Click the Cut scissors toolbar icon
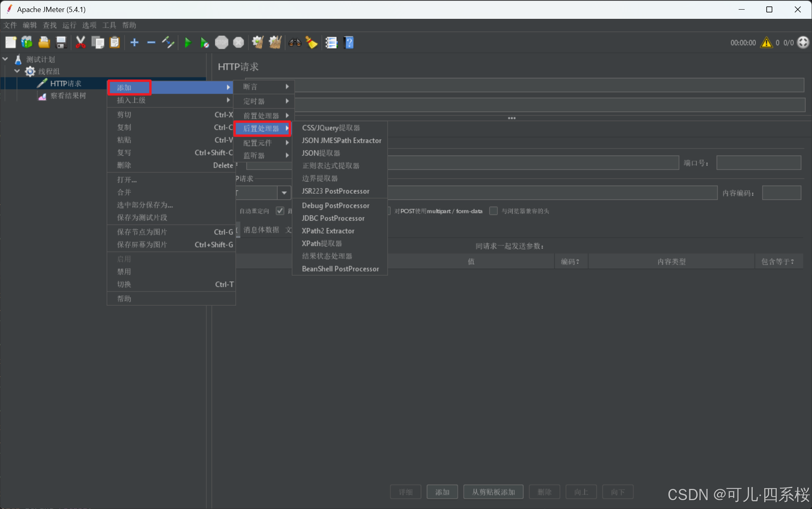This screenshot has width=812, height=509. pos(80,43)
